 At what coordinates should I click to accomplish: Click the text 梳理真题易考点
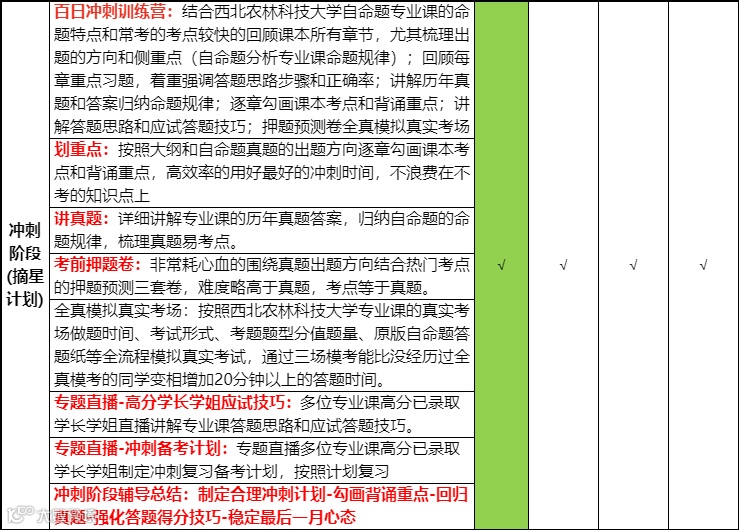pyautogui.click(x=174, y=242)
